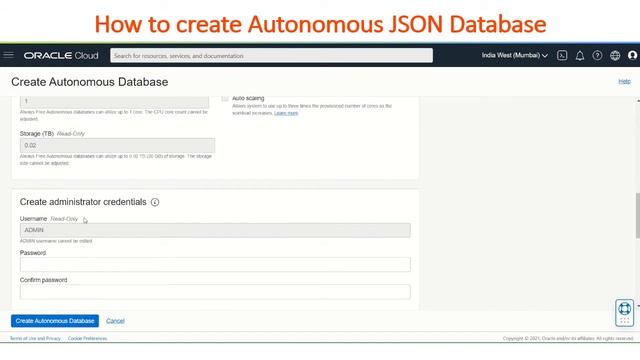The image size is (640, 360).
Task: Click the Oracle Cloud logo
Action: click(x=61, y=56)
